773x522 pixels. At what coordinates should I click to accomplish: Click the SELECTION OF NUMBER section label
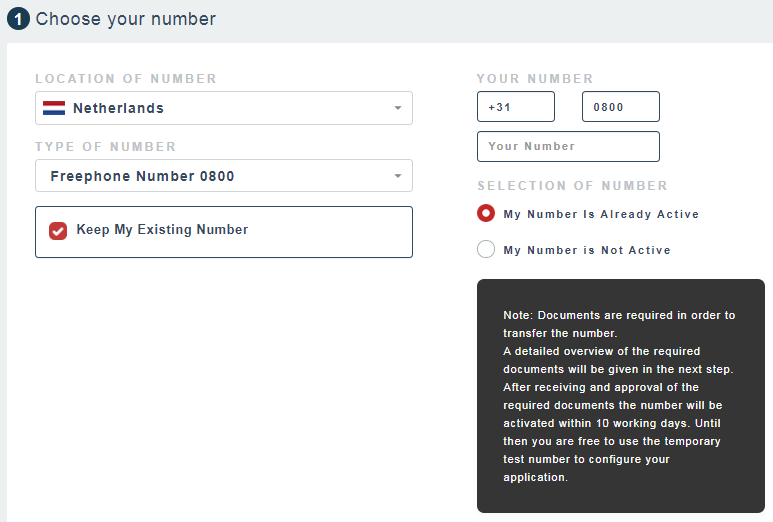point(572,186)
